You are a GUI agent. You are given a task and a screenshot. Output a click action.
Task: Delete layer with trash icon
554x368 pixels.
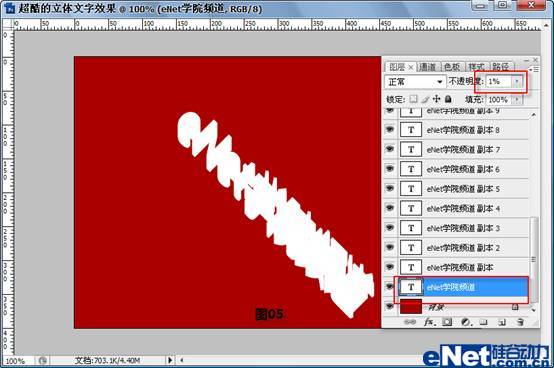click(x=520, y=322)
